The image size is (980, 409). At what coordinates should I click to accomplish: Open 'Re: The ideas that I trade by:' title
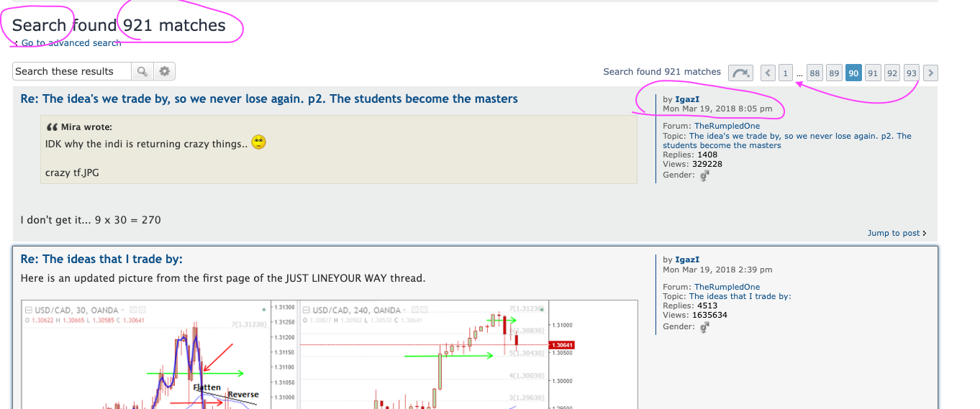(x=101, y=259)
